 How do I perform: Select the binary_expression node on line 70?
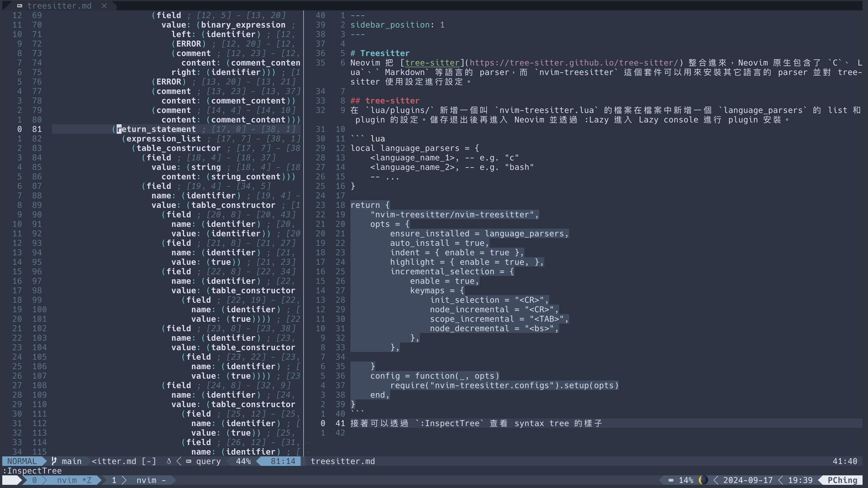243,25
